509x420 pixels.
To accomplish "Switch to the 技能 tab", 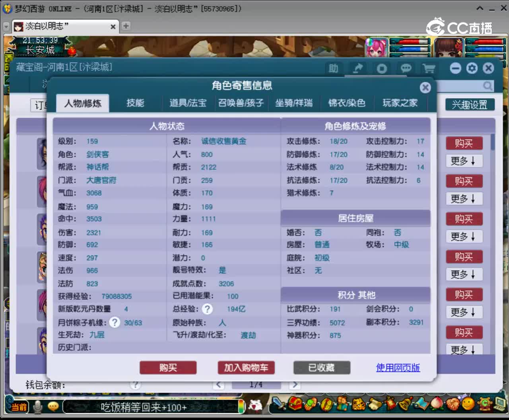I will [135, 103].
